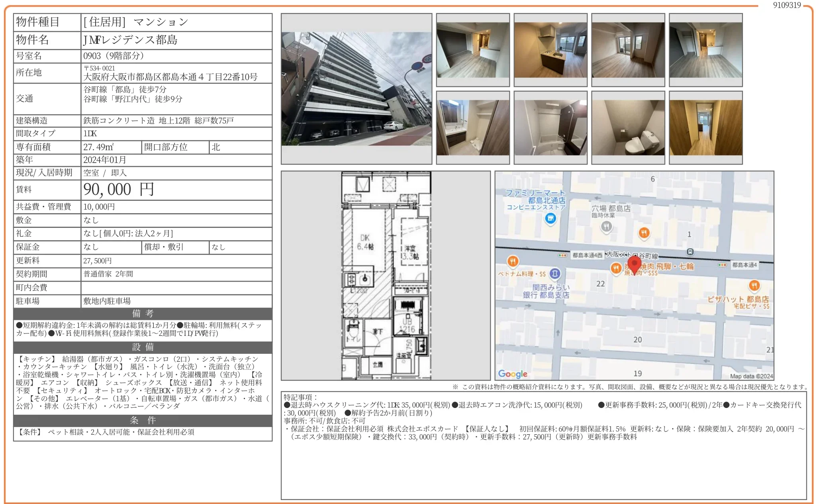Click the Pizza Hut Miyakojima restaurant marker
The height and width of the screenshot is (504, 819).
point(754,285)
